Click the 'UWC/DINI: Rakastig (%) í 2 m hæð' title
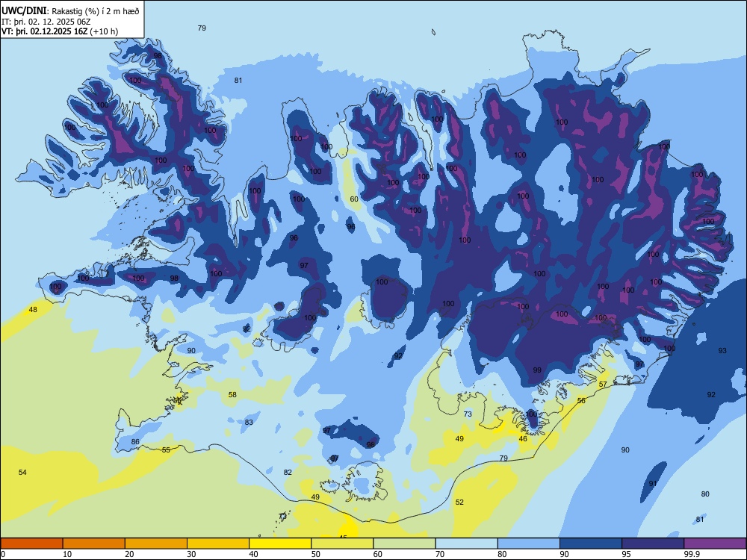 pos(70,11)
